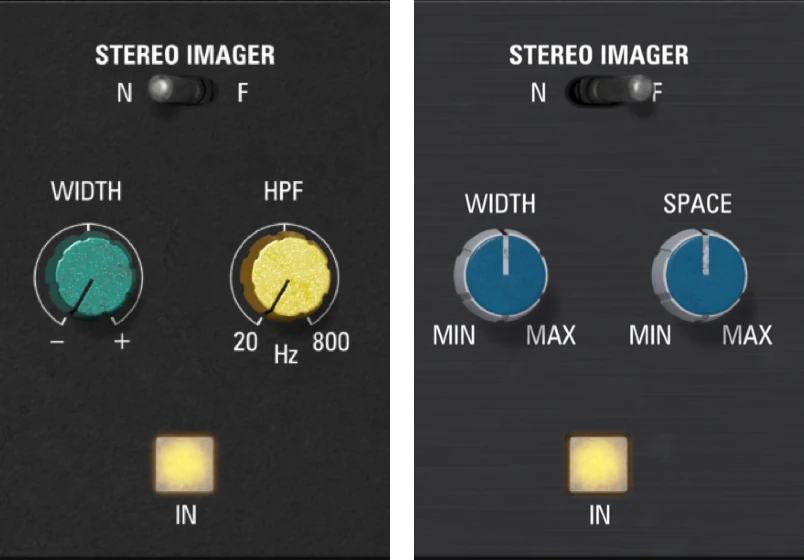Click STEREO IMAGER title in left panel
The image size is (804, 560).
[x=185, y=55]
